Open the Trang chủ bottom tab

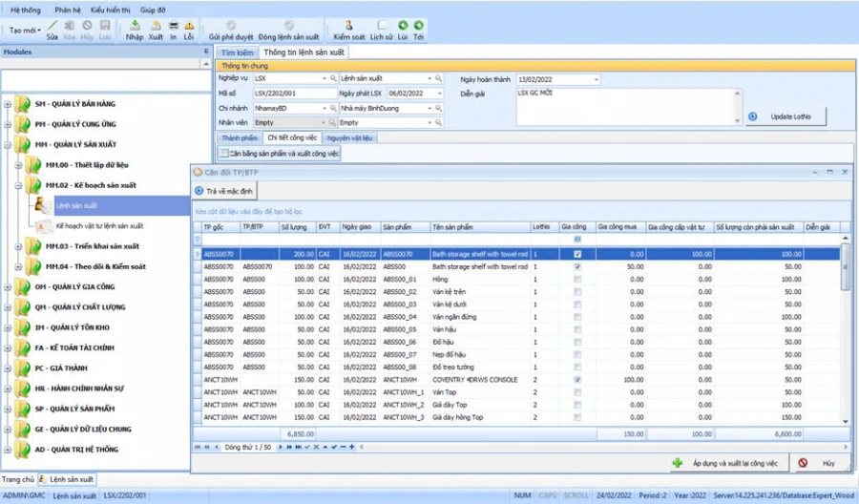[18, 479]
